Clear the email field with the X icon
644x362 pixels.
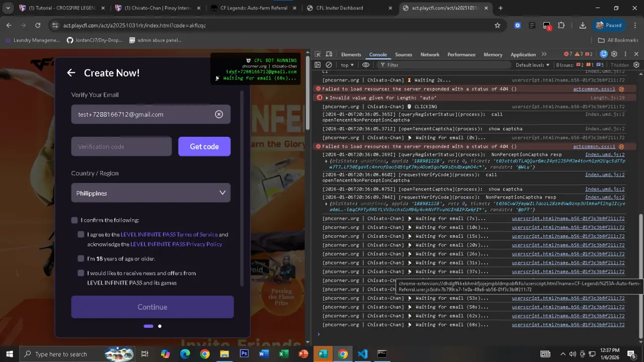(x=219, y=114)
